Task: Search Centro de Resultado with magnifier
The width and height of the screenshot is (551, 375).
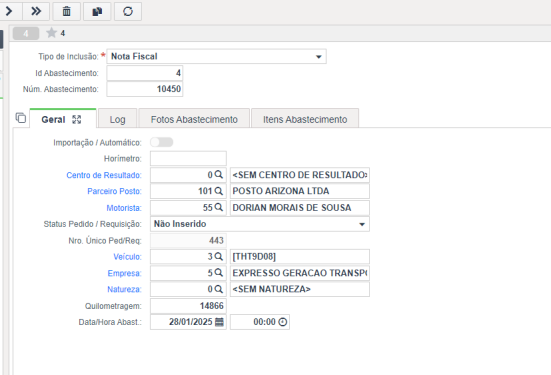Action: point(219,174)
